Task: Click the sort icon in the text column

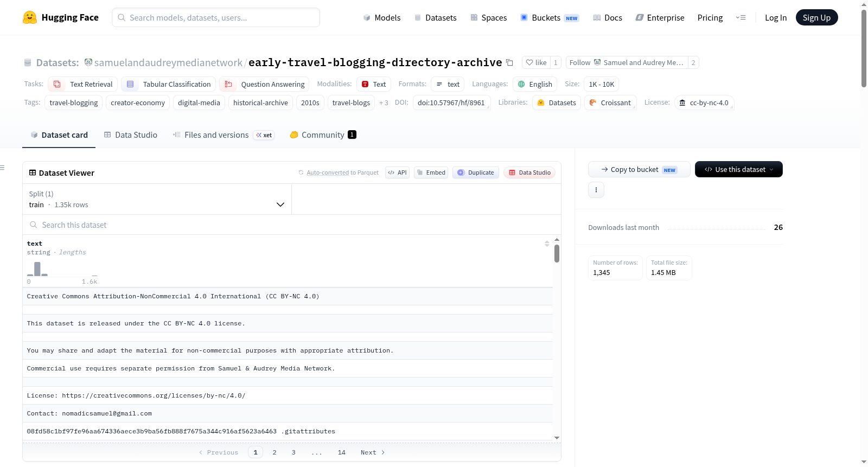Action: (x=547, y=244)
